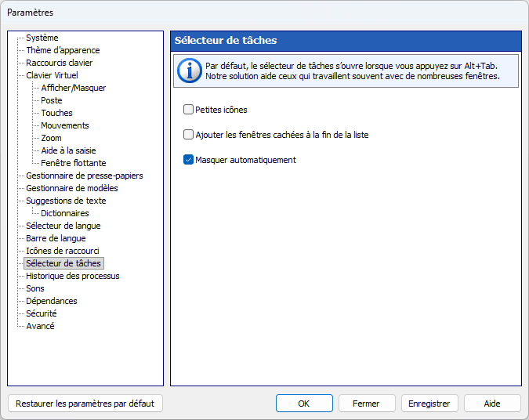Click the Enregistrer button
The image size is (529, 420).
click(x=429, y=404)
